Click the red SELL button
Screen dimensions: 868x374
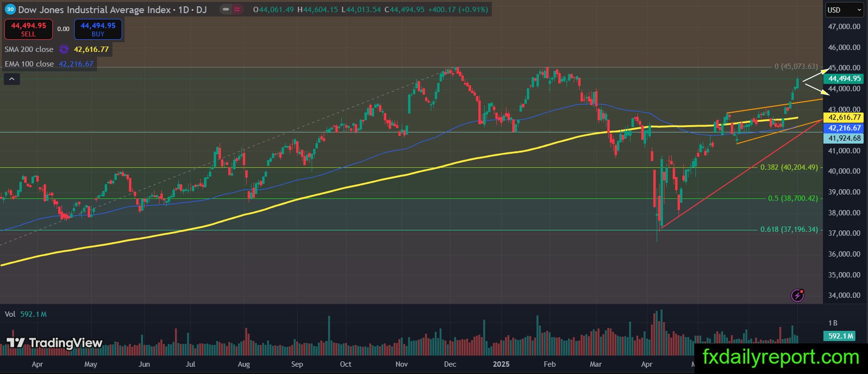point(29,29)
